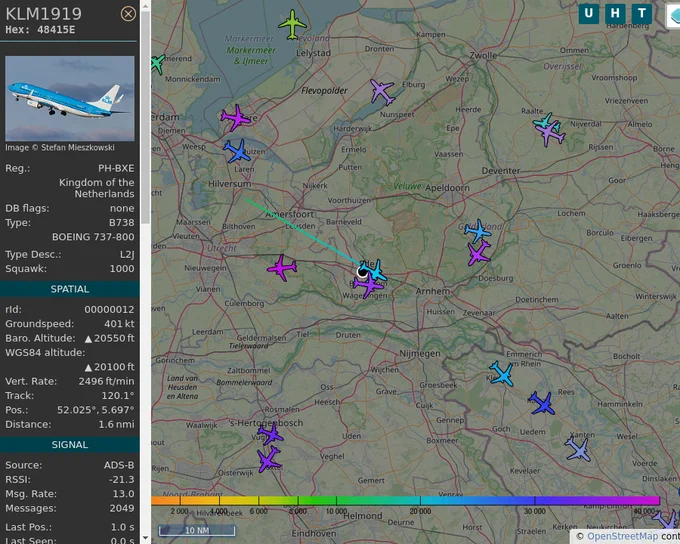The height and width of the screenshot is (544, 680).
Task: Click the H map button
Action: (615, 13)
